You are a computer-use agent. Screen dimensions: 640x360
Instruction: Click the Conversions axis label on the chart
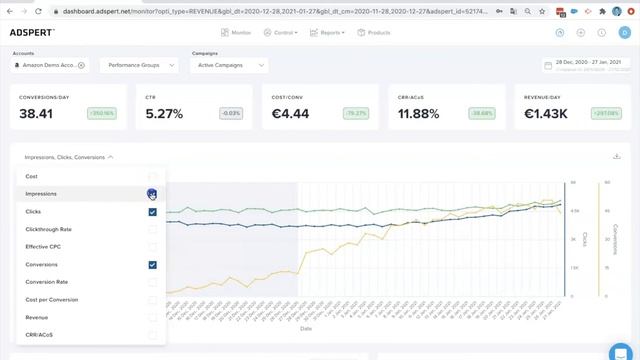pos(616,240)
